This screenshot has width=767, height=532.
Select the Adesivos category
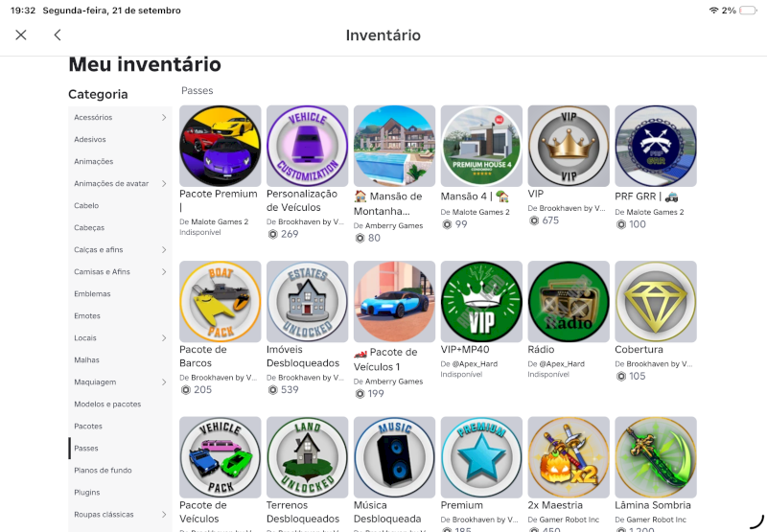pyautogui.click(x=90, y=139)
